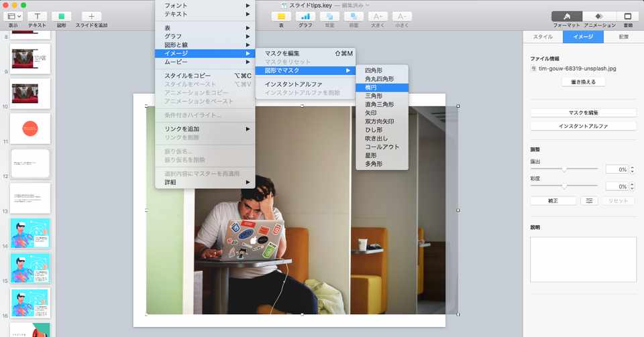Click the Add Slide plus icon
Viewport: 644px width, 337px height.
click(x=91, y=16)
